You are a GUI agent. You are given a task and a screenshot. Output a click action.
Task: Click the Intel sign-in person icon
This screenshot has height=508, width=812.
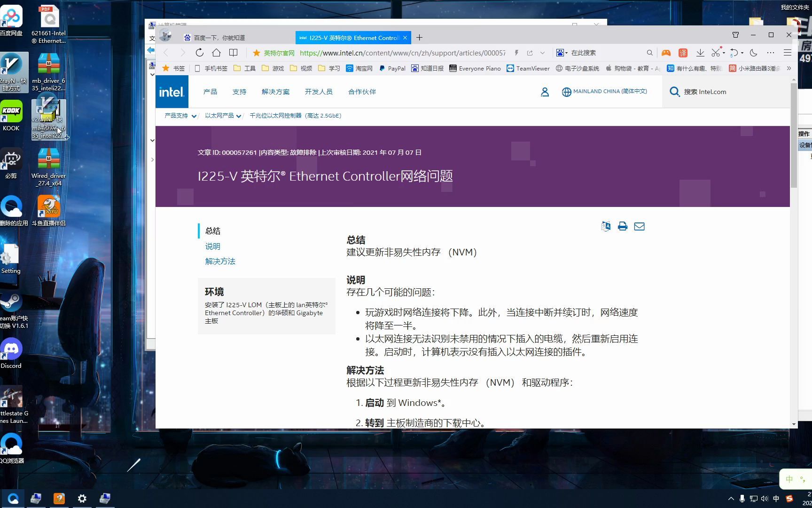(x=545, y=92)
